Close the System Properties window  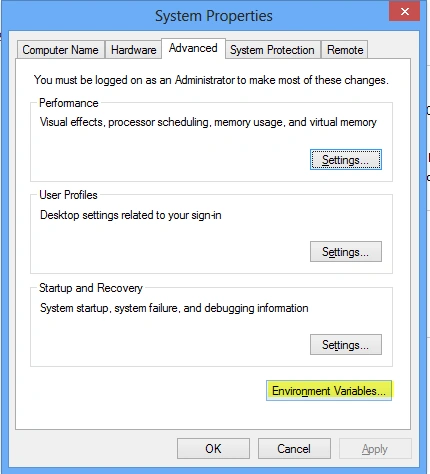[x=405, y=11]
